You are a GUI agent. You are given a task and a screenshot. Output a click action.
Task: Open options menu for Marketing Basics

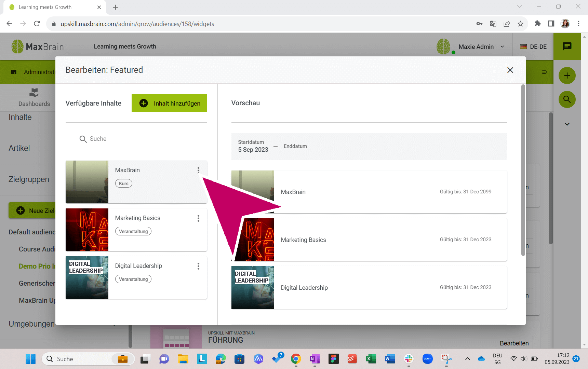coord(198,218)
